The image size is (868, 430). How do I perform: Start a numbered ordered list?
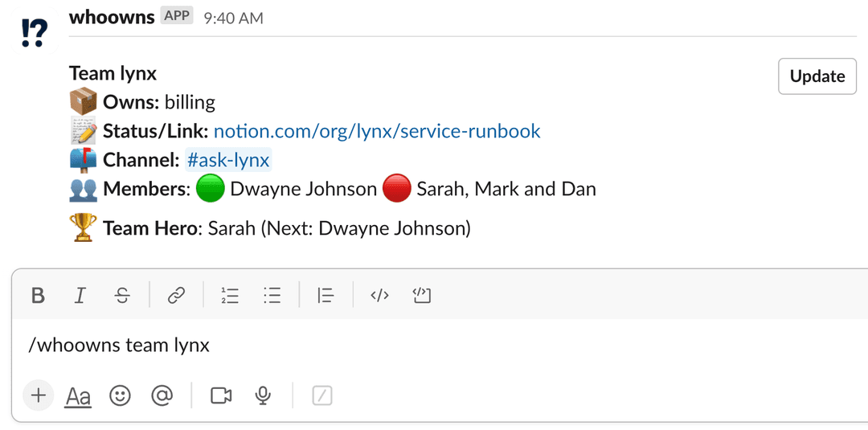230,296
